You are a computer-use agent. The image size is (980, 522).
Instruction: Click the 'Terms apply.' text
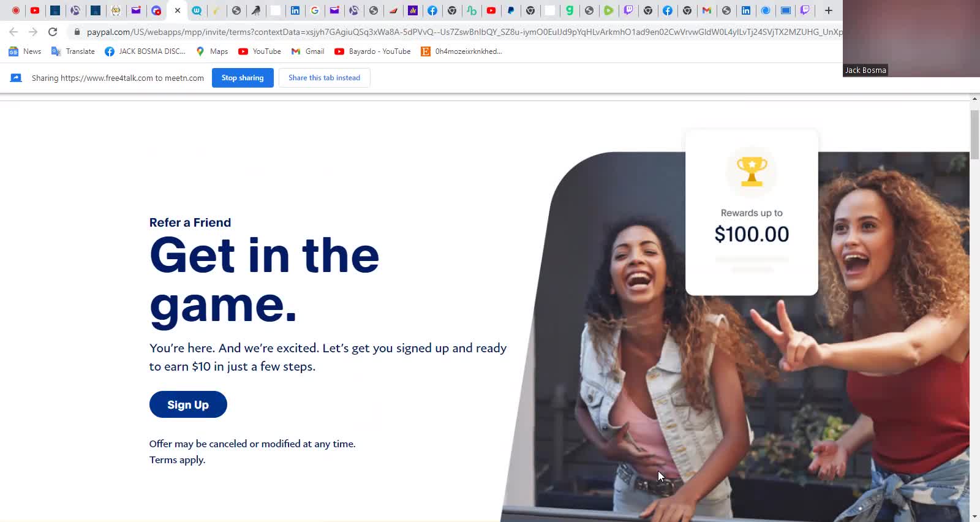pos(178,460)
